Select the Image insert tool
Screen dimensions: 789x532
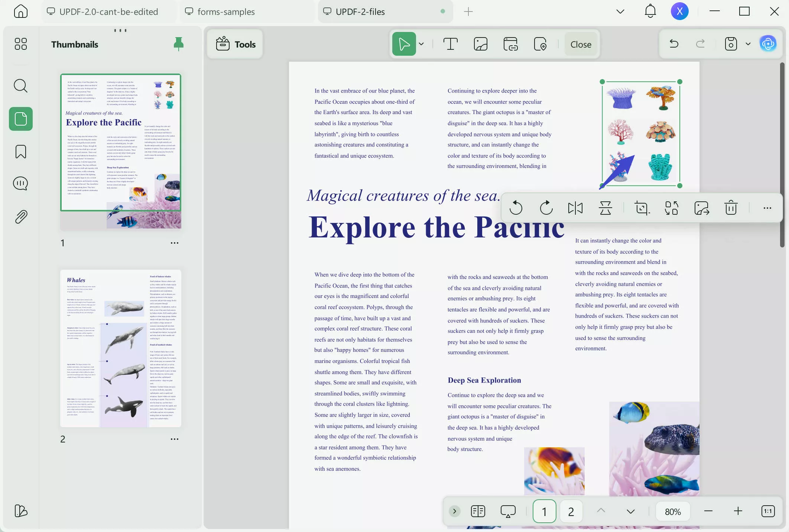click(x=480, y=44)
